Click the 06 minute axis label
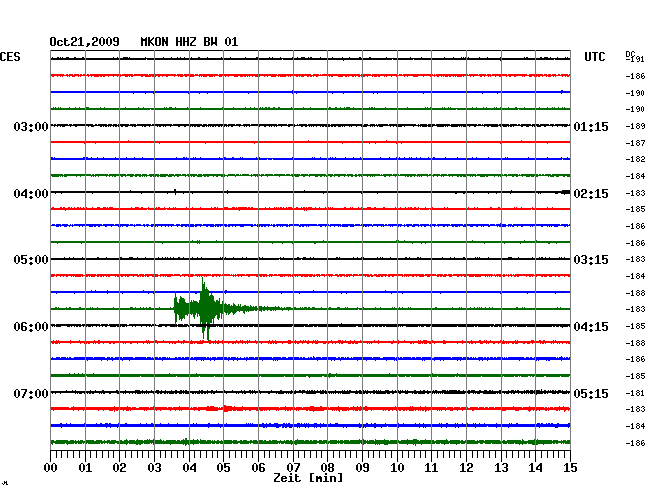Image resolution: width=650 pixels, height=494 pixels. (258, 467)
